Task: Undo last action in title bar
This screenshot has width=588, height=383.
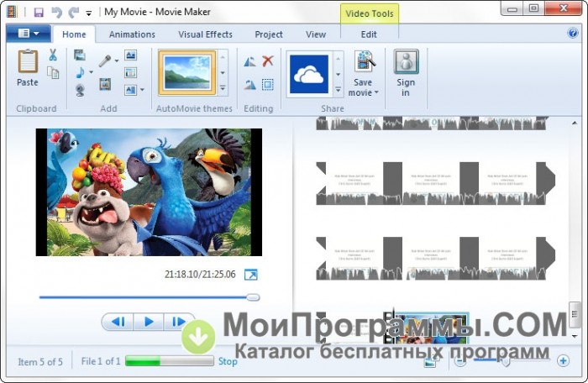Action: point(56,13)
